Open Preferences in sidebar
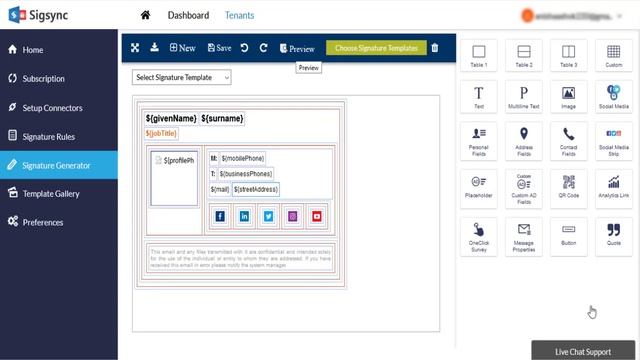This screenshot has width=640, height=360. (x=59, y=222)
